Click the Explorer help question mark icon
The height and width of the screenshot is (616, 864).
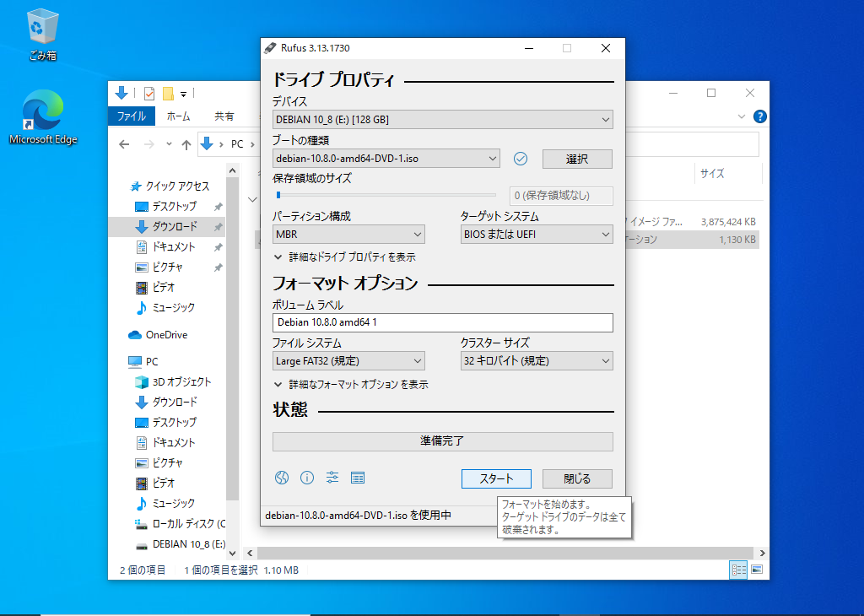tap(759, 116)
